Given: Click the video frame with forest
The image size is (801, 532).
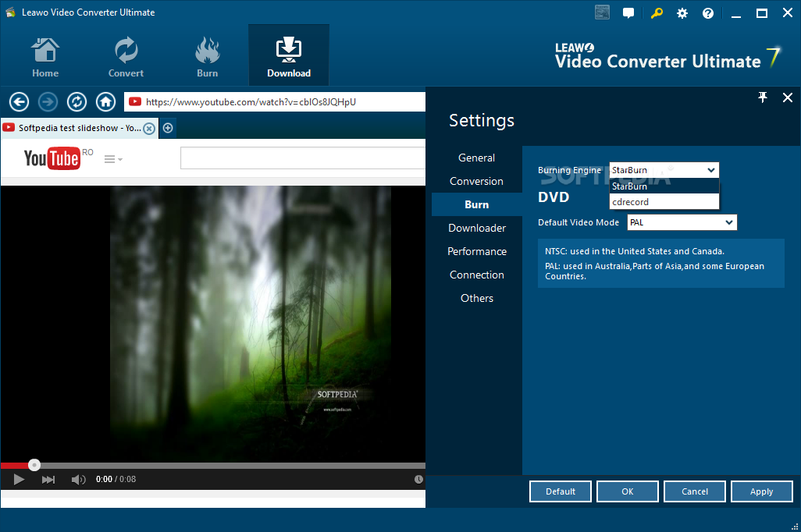Looking at the screenshot, I should click(251, 324).
